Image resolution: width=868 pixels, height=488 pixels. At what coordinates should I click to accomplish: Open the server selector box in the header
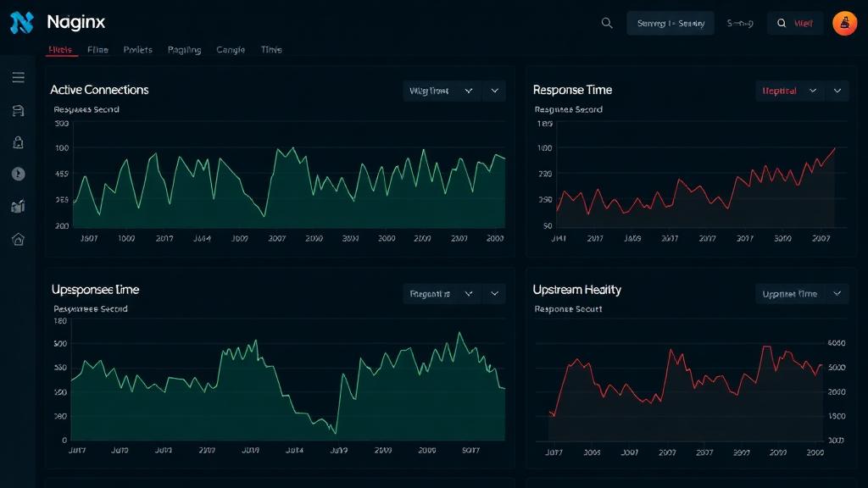(x=670, y=23)
